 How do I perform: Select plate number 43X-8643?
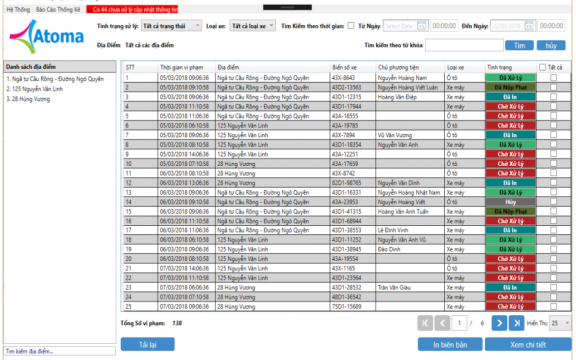click(x=343, y=78)
